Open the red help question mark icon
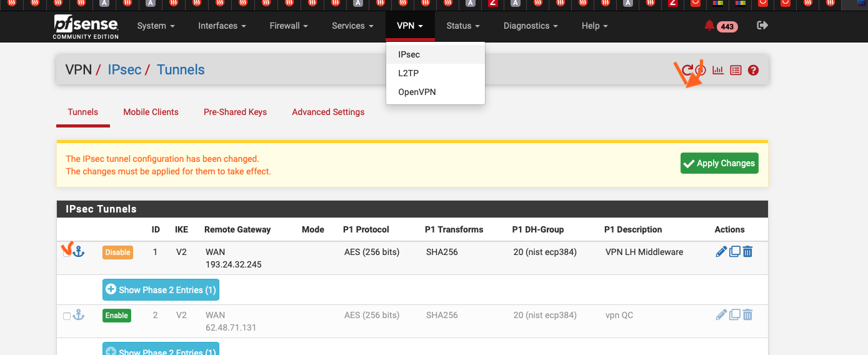The width and height of the screenshot is (868, 355). (753, 70)
